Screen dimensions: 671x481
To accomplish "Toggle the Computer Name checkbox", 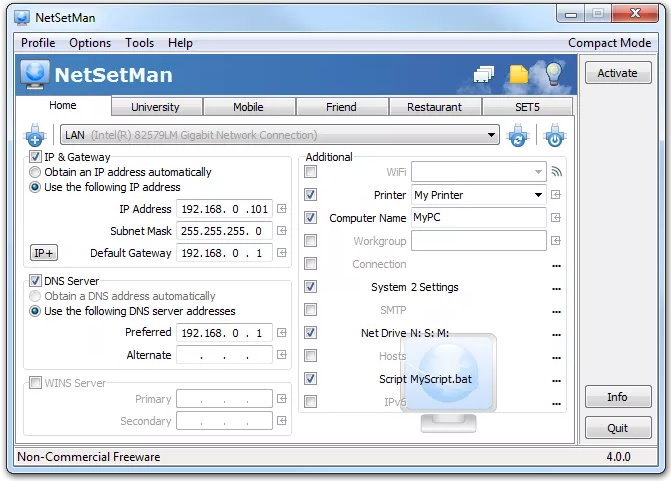I will tap(311, 217).
